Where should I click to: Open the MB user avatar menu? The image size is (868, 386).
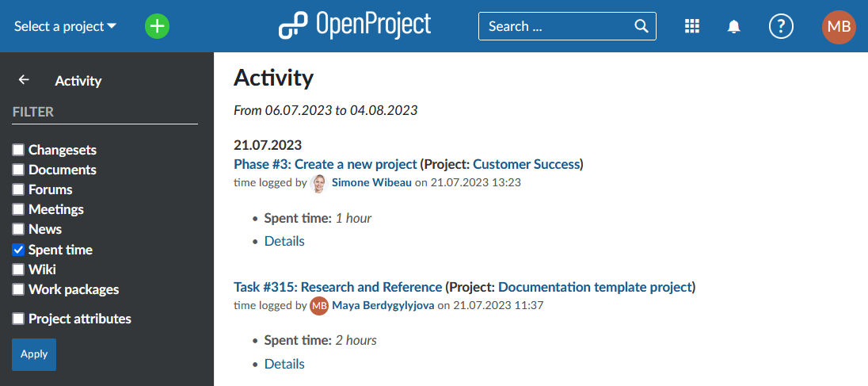coord(839,26)
